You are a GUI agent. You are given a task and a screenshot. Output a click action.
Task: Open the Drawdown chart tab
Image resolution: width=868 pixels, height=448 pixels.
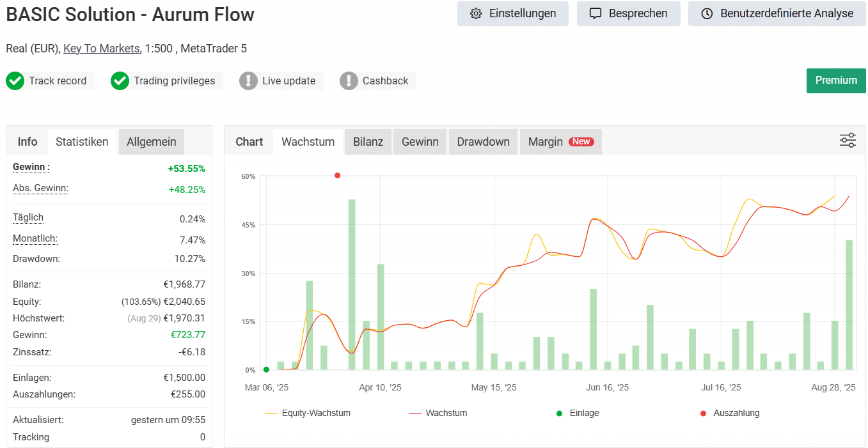(x=483, y=142)
